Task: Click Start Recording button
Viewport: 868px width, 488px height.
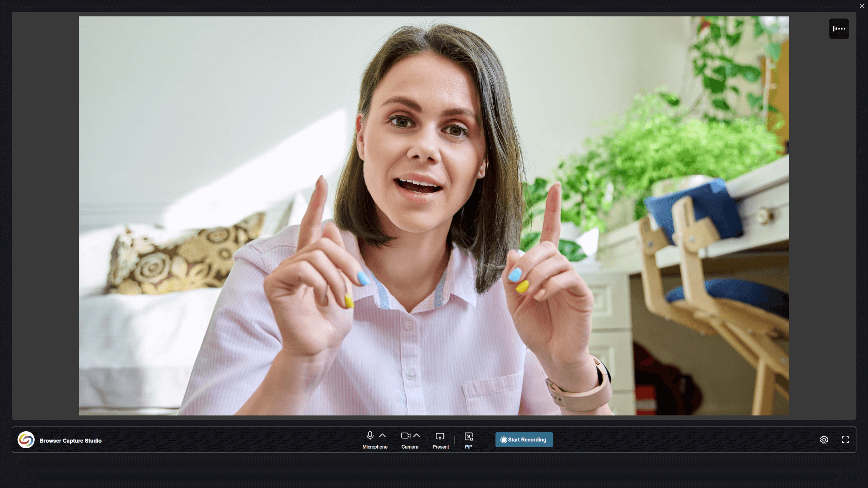Action: [x=523, y=439]
